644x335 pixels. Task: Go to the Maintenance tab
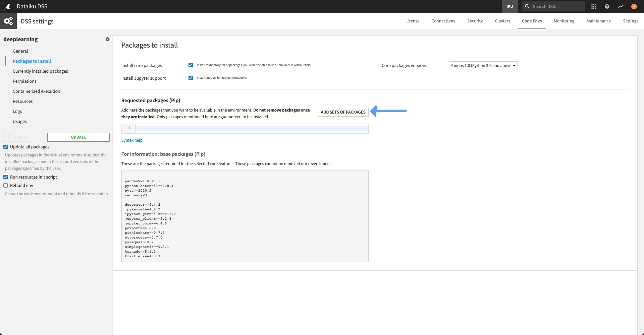pyautogui.click(x=598, y=21)
